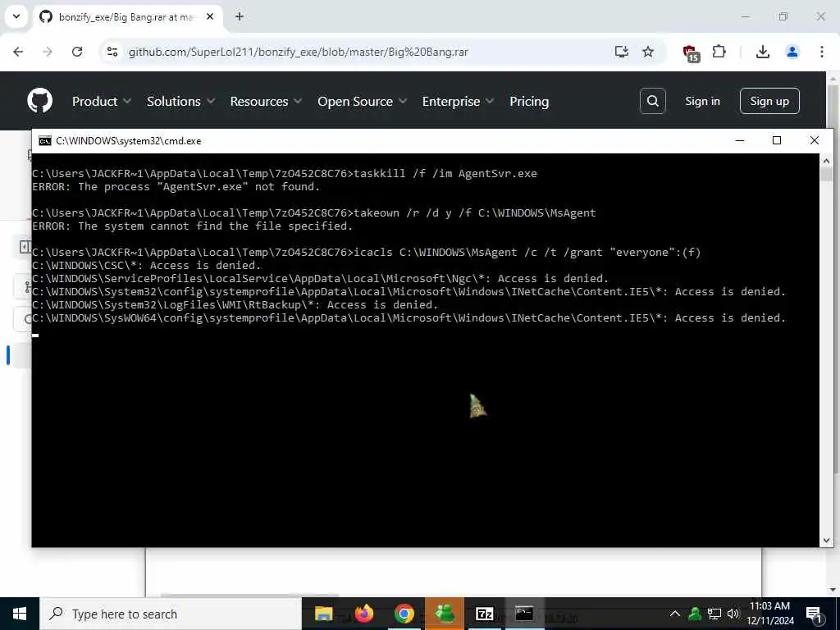Expand the Solutions menu
The width and height of the screenshot is (840, 630).
tap(180, 101)
